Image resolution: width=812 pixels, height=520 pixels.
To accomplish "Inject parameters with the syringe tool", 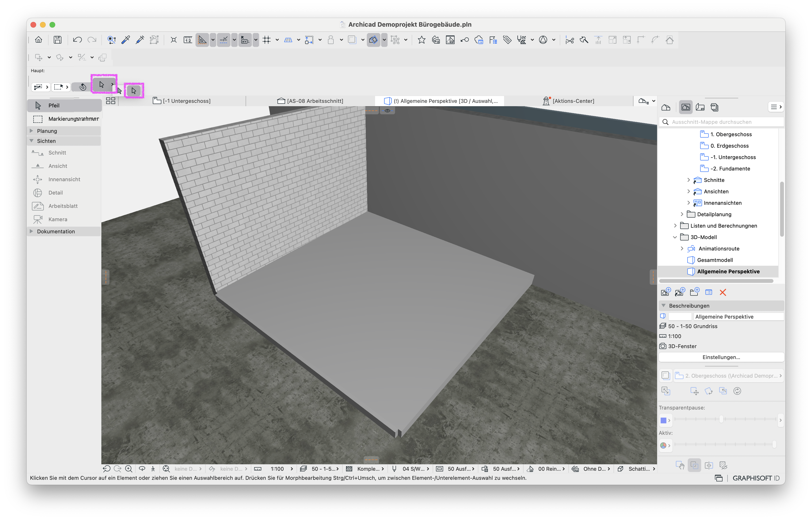I will [x=140, y=40].
